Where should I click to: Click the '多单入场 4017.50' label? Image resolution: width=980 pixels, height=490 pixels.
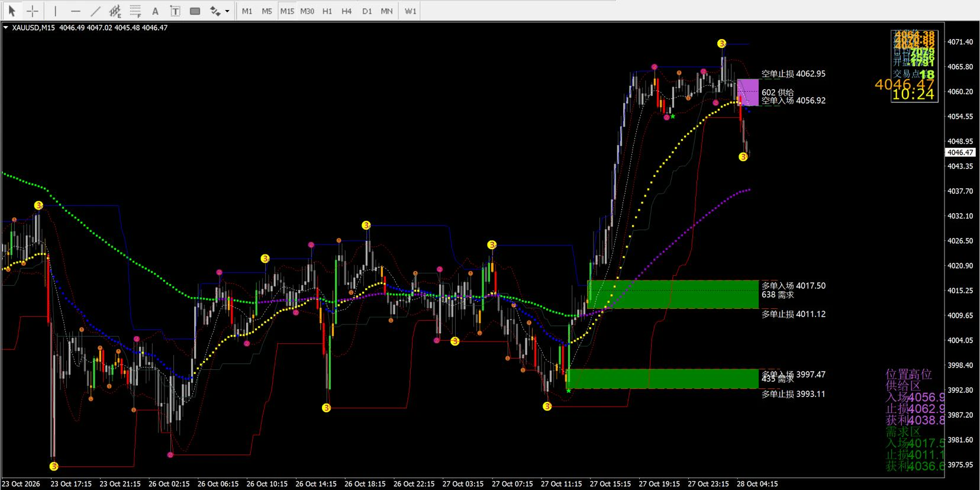tap(793, 285)
